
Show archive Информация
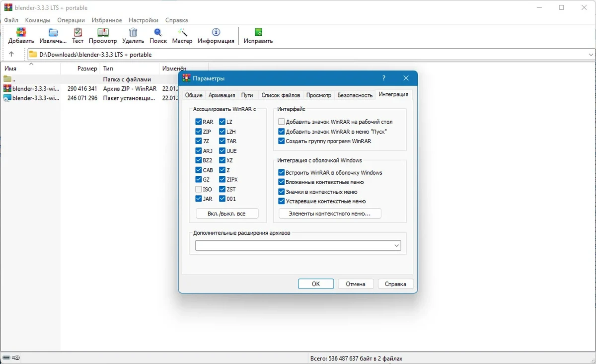pos(216,33)
